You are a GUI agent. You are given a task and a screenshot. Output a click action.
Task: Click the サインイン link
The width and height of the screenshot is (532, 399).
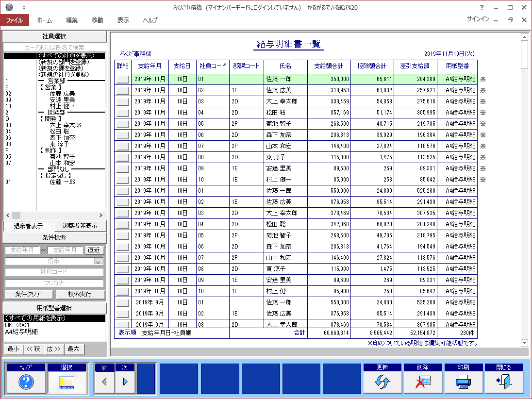click(x=478, y=19)
